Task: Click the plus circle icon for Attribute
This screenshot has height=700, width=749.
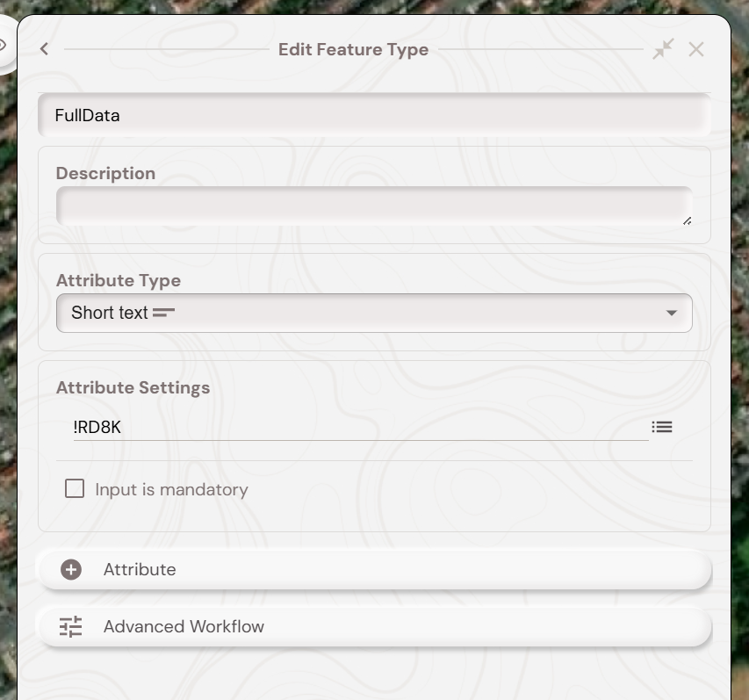Action: [71, 569]
